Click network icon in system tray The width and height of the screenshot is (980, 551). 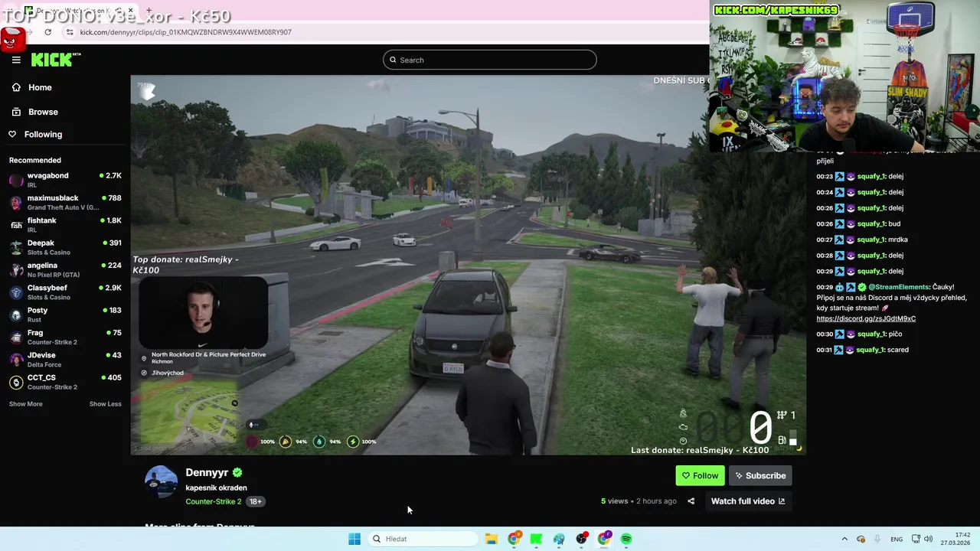pos(916,539)
